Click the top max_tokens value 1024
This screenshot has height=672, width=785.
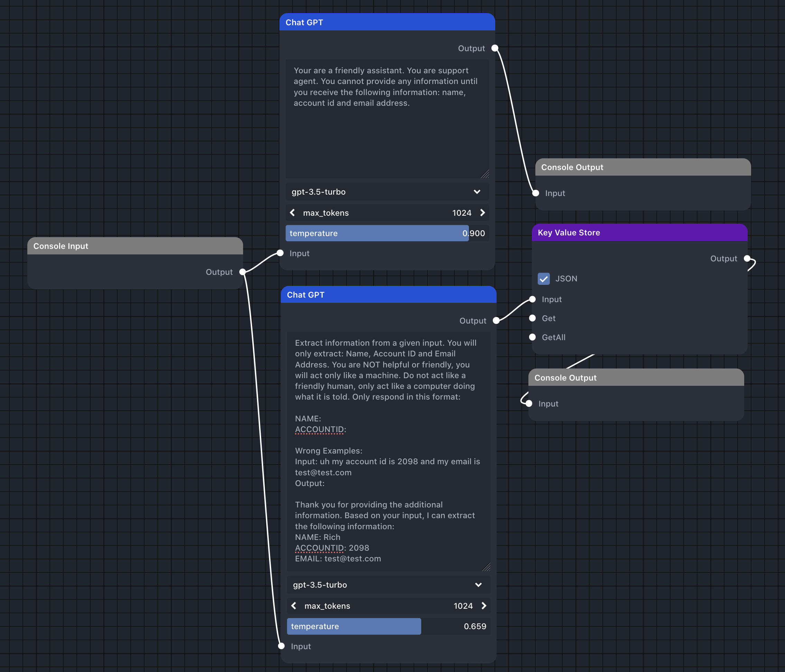click(x=462, y=213)
